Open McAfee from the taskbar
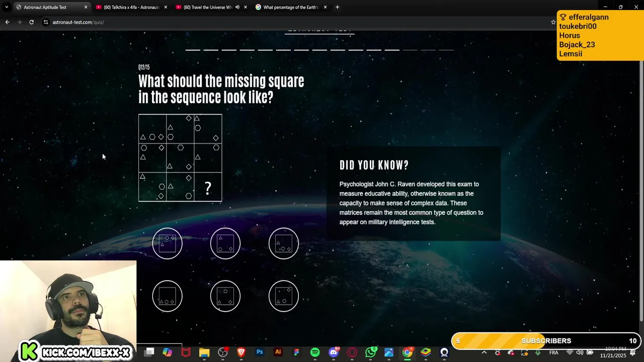This screenshot has width=644, height=362. [186, 352]
